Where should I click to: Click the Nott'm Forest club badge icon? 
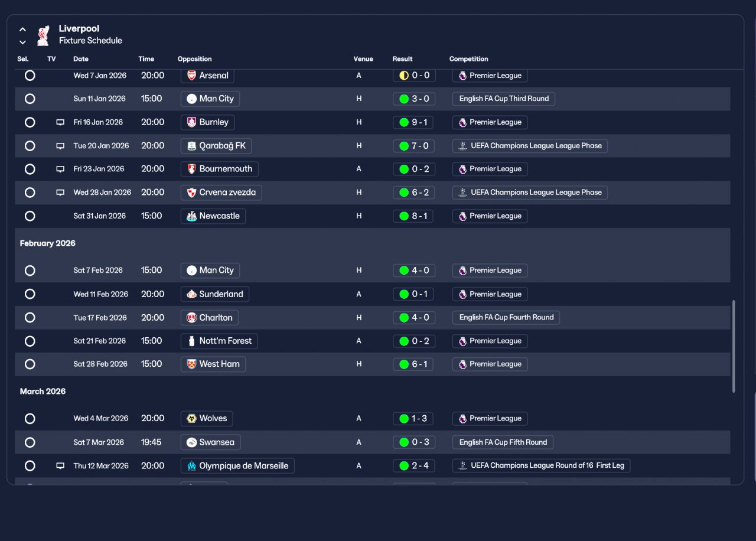point(191,341)
